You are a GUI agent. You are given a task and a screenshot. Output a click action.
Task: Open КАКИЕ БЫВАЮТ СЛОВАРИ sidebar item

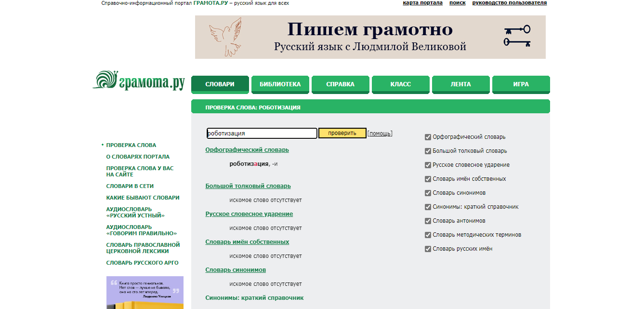pyautogui.click(x=143, y=198)
